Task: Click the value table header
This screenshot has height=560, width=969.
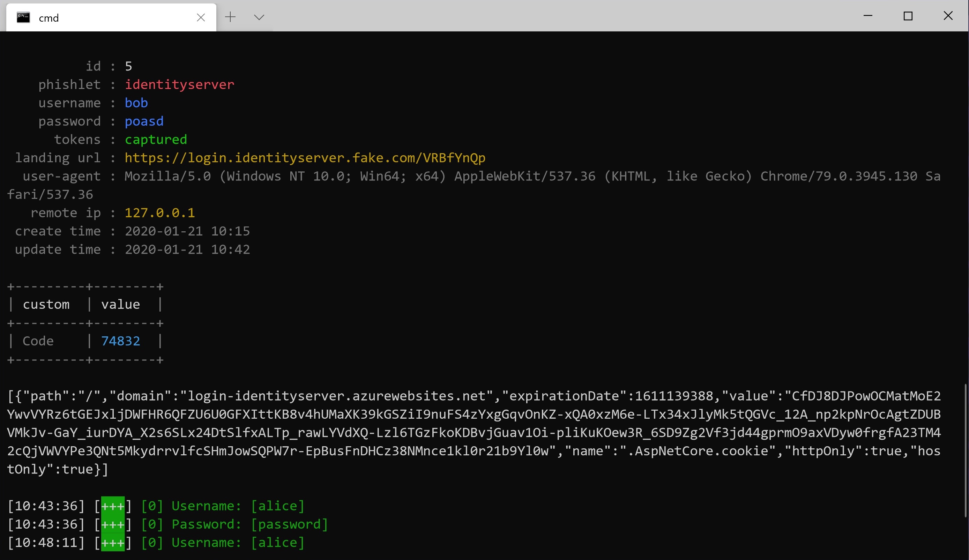Action: [x=121, y=304]
